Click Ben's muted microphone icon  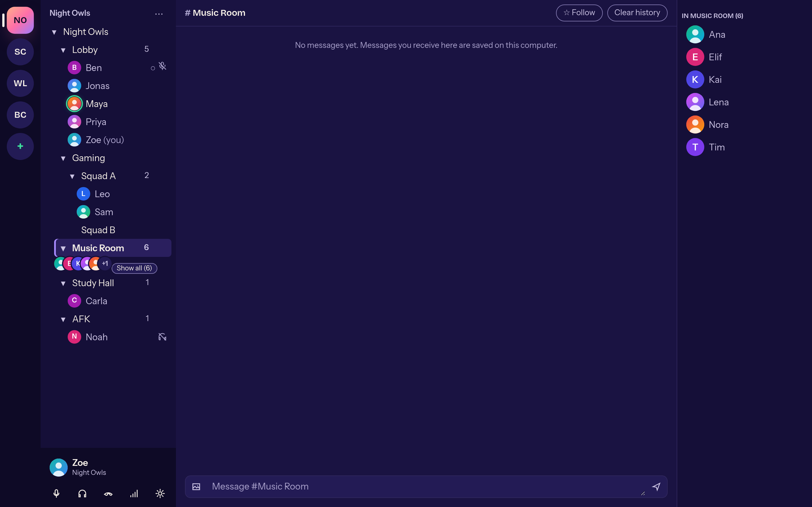[x=162, y=66]
